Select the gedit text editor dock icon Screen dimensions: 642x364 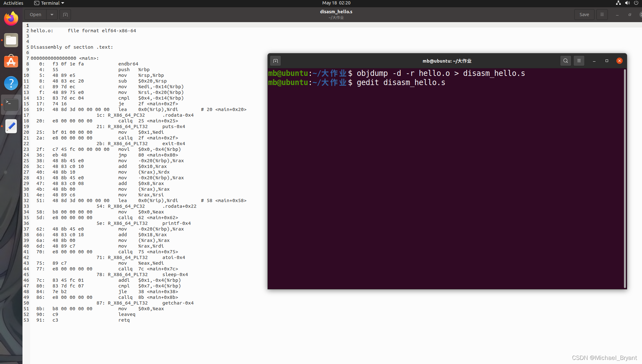(x=11, y=126)
